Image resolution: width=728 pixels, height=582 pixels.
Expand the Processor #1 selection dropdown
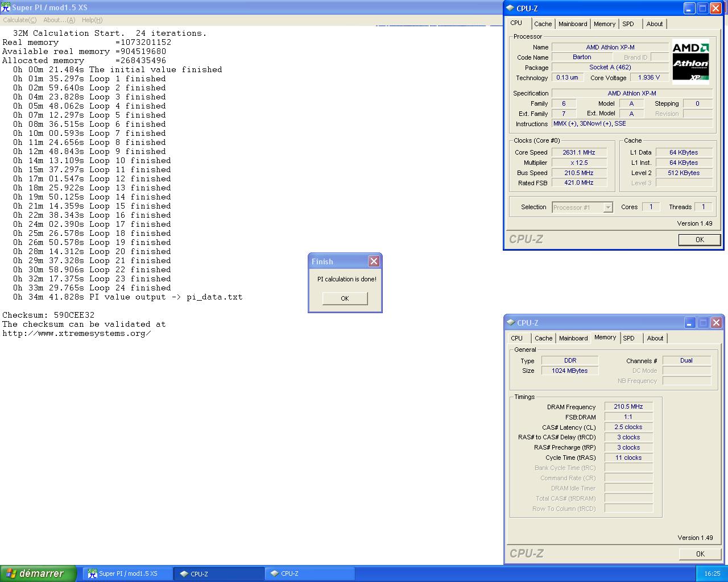click(607, 207)
